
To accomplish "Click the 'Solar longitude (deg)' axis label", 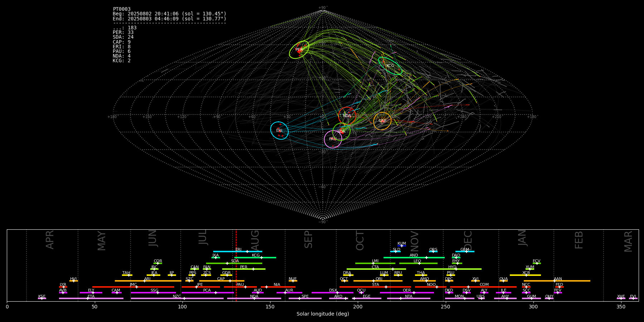I will click(x=323, y=314).
